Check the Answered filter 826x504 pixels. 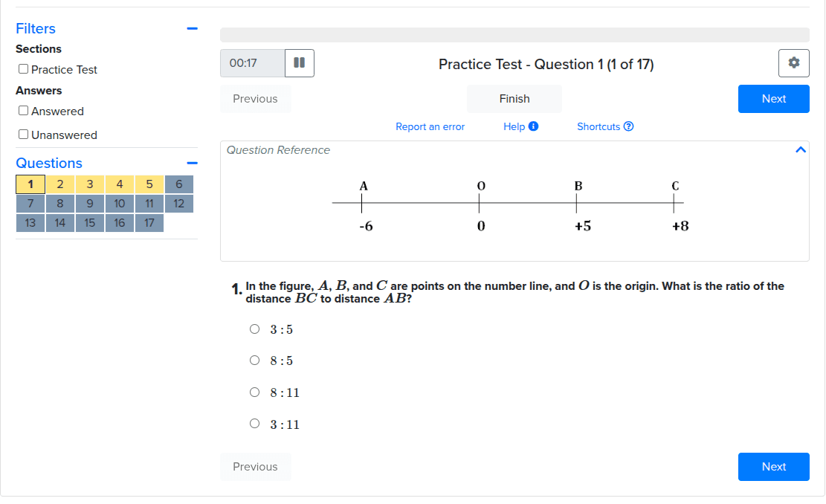[x=23, y=111]
